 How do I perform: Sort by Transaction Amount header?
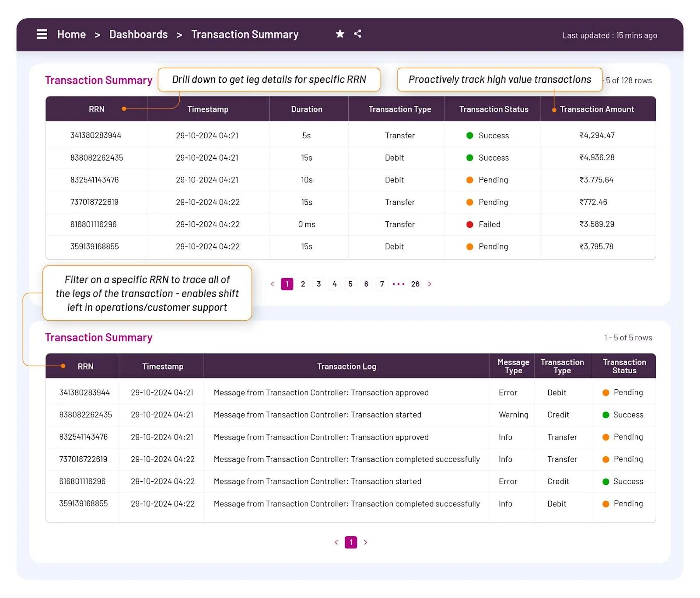[597, 109]
